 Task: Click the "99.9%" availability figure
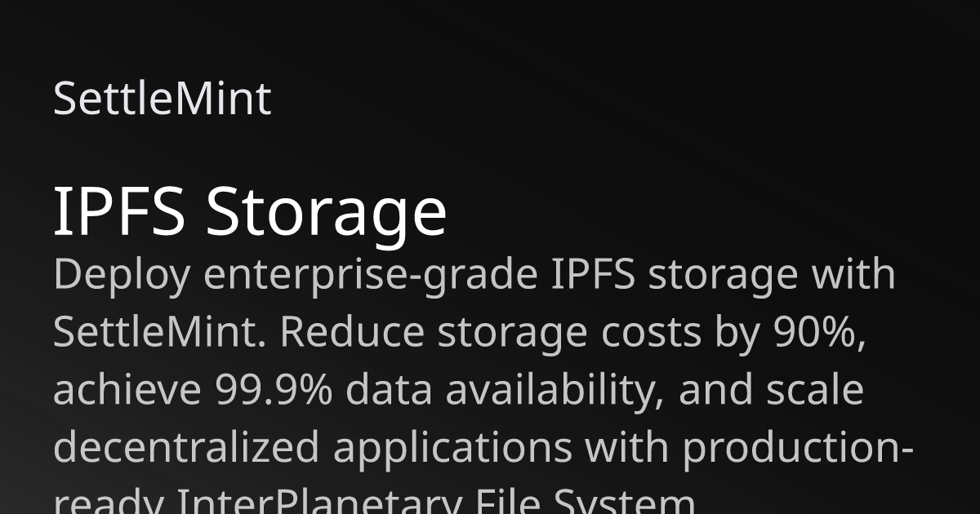click(274, 390)
